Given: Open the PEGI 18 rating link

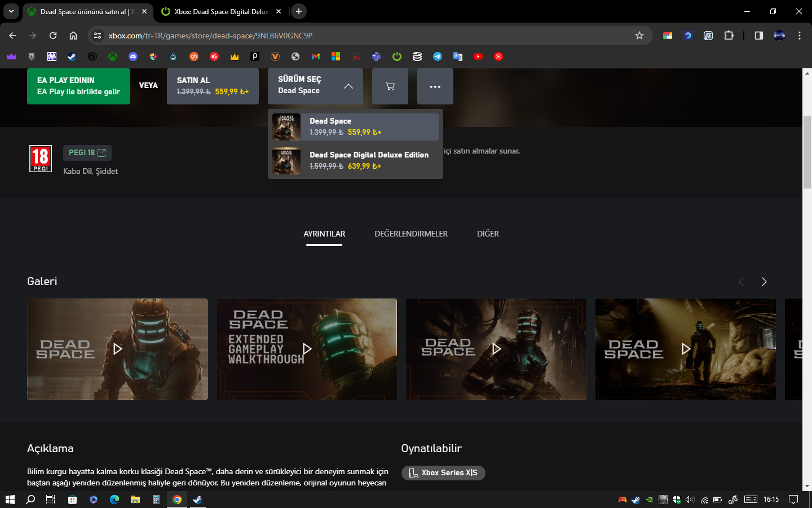Looking at the screenshot, I should click(x=87, y=153).
